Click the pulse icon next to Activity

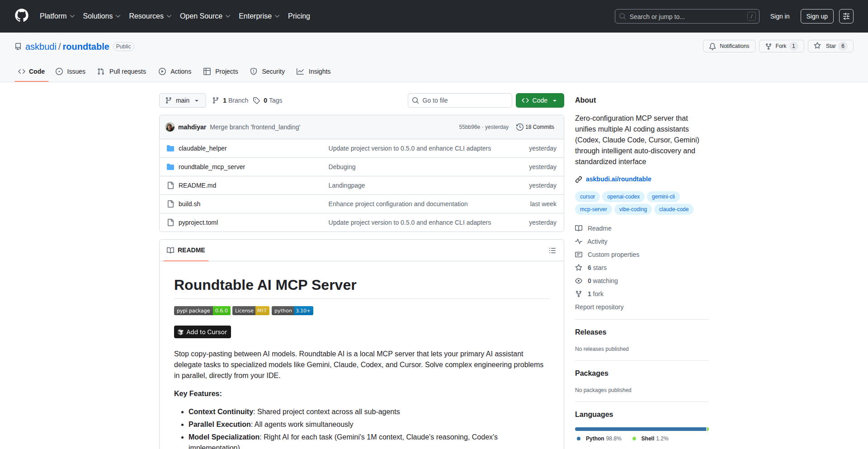(579, 241)
